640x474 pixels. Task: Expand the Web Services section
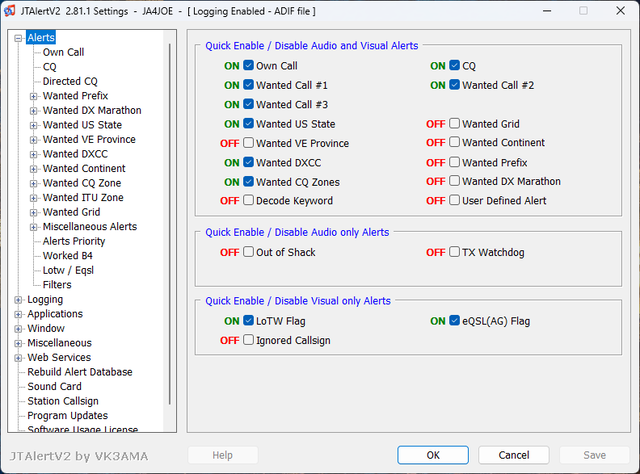coord(18,358)
